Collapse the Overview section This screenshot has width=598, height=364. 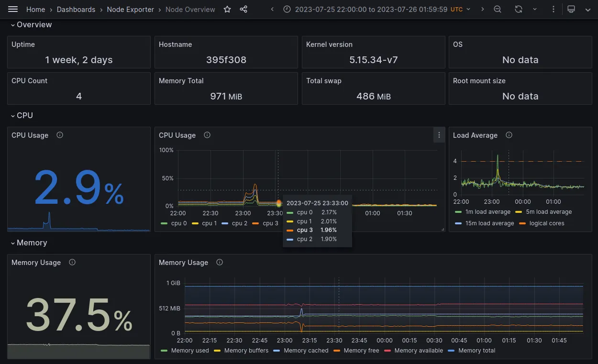coord(31,24)
